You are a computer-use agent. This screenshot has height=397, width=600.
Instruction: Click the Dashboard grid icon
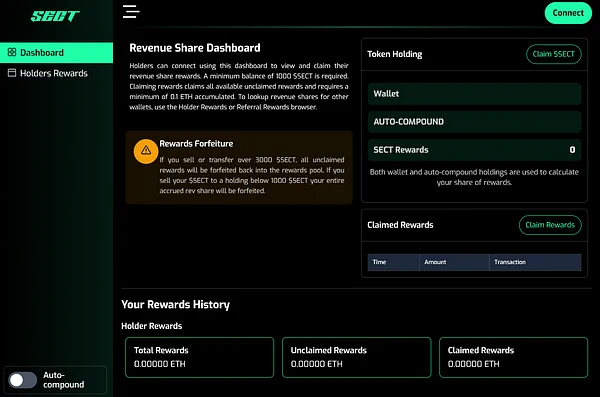coord(12,52)
